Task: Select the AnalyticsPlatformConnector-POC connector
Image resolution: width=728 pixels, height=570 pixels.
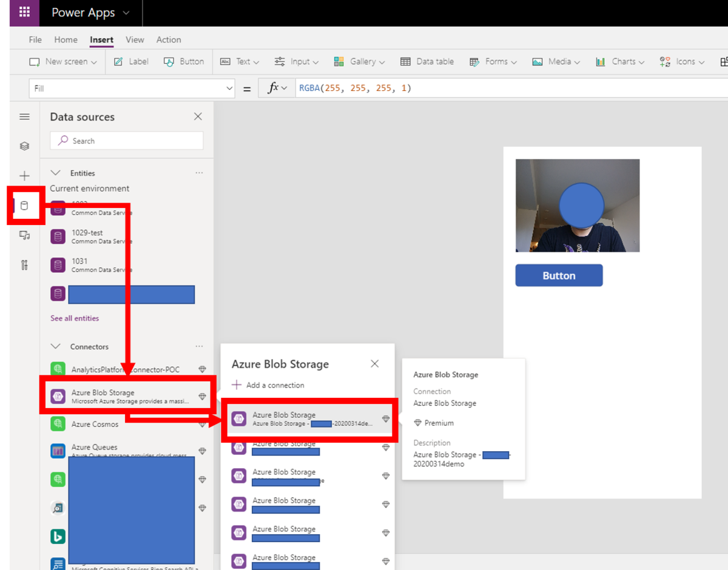Action: point(127,369)
